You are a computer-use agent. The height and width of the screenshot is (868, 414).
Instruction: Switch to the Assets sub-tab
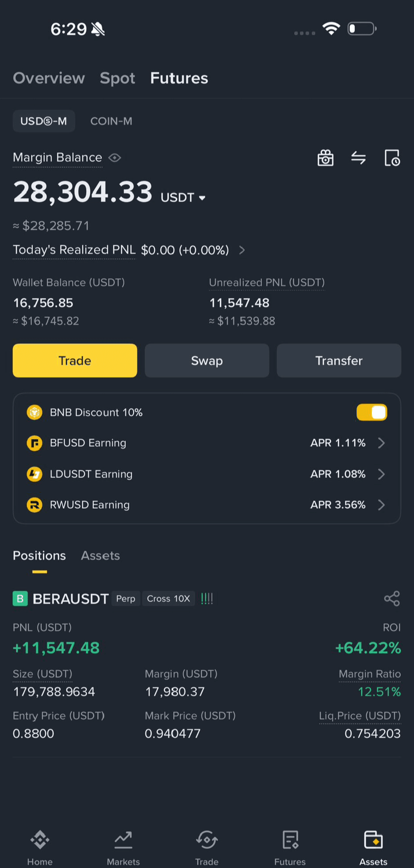100,556
